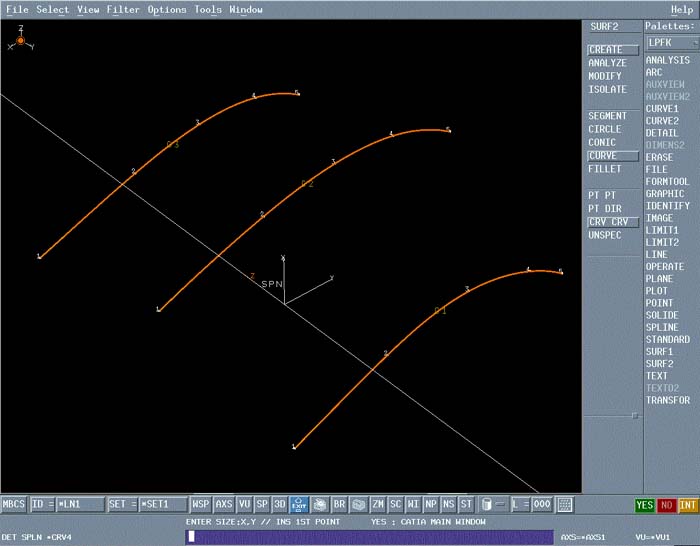Toggle the NP toolbar button

[x=431, y=504]
